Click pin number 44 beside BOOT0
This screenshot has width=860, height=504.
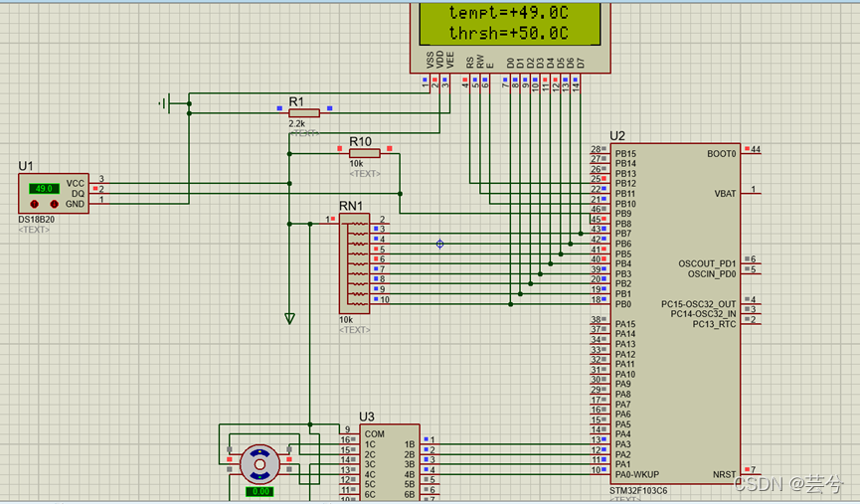[756, 149]
